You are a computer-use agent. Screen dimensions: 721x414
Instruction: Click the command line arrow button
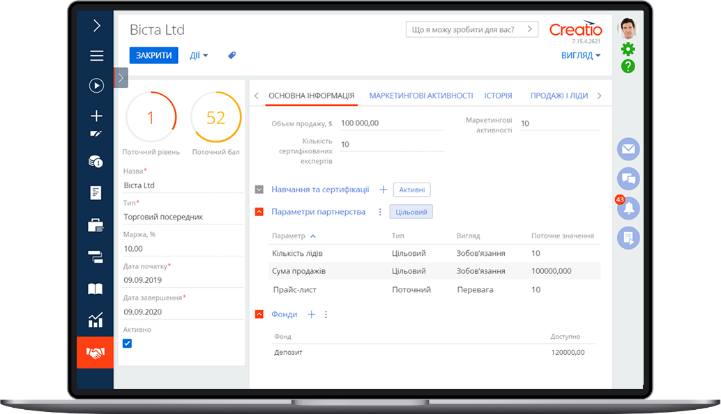point(530,29)
